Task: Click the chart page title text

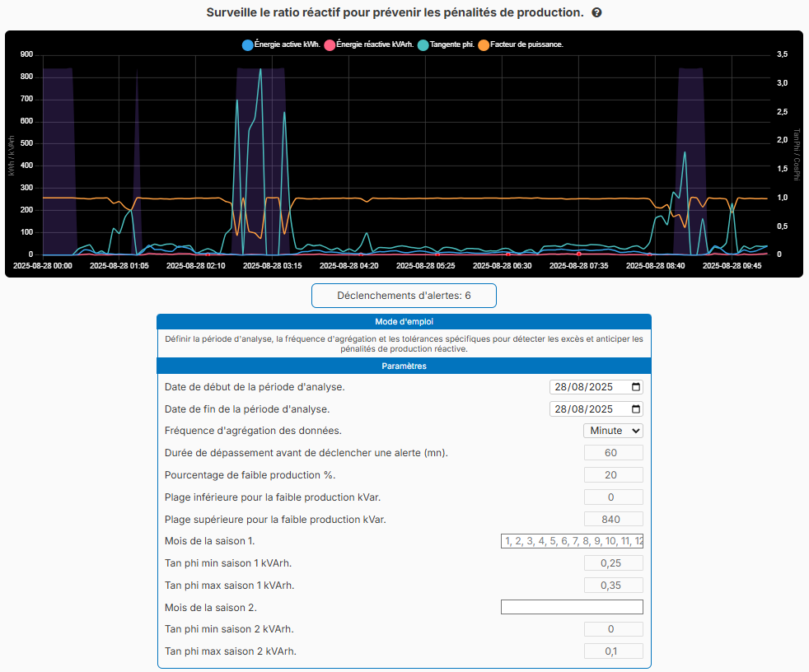Action: [x=395, y=12]
